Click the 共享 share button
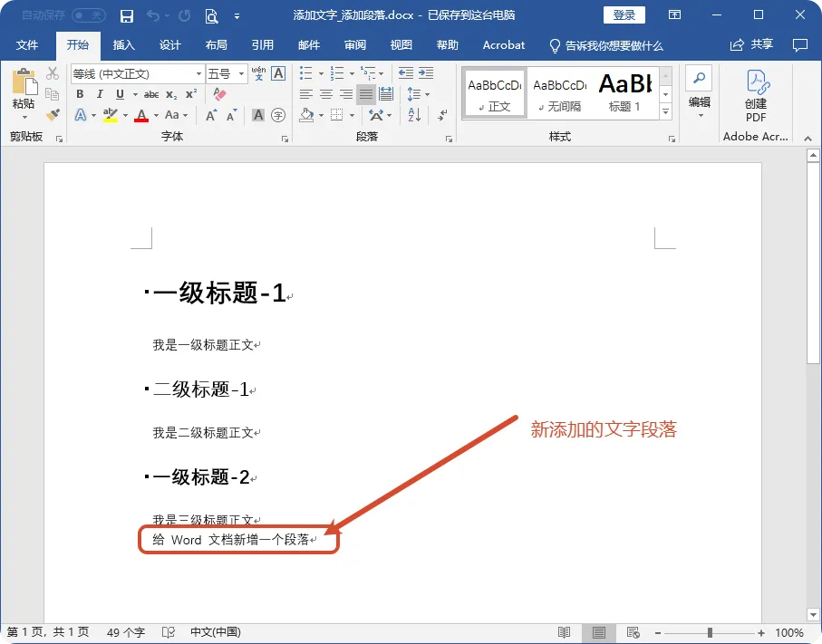This screenshot has height=644, width=822. 751,44
